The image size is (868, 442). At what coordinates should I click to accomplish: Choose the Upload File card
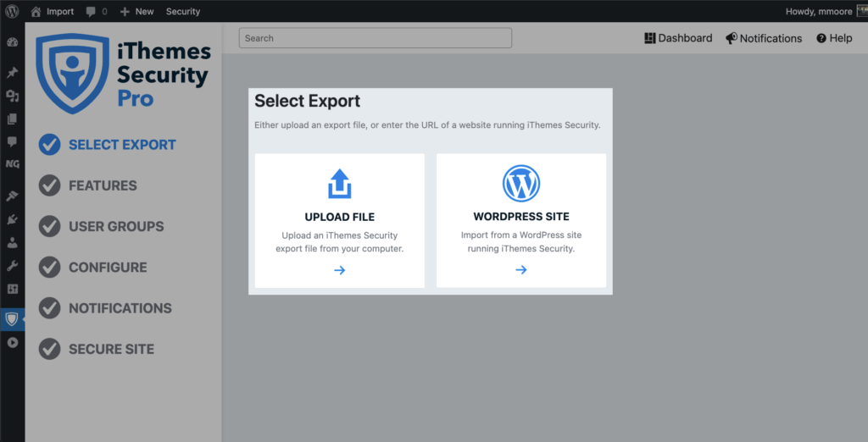tap(340, 221)
